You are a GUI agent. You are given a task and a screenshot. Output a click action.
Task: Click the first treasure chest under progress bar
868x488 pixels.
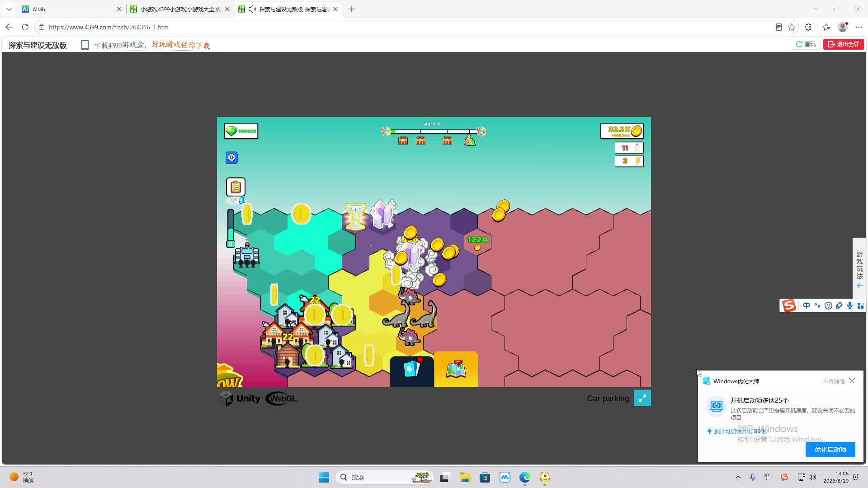pyautogui.click(x=403, y=141)
